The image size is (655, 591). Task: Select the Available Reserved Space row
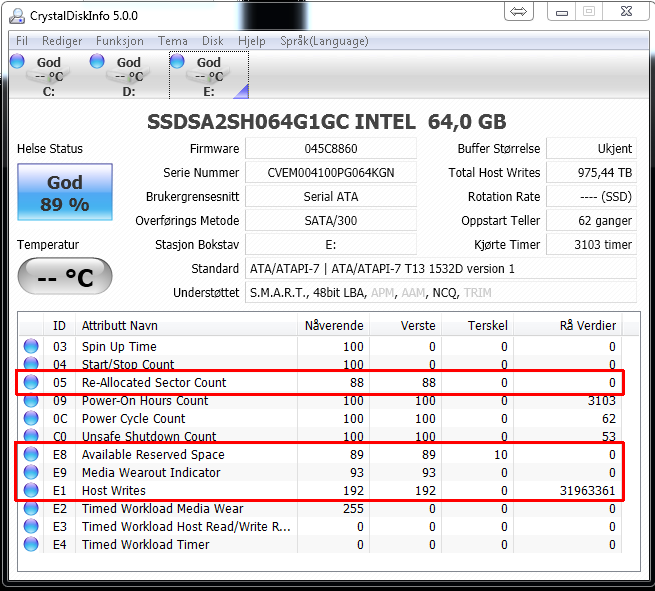point(320,454)
